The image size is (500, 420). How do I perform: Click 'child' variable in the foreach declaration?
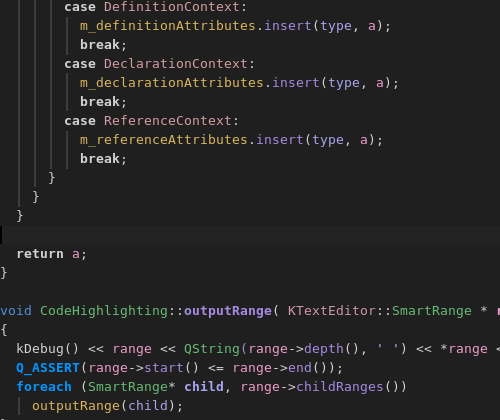[x=204, y=387]
